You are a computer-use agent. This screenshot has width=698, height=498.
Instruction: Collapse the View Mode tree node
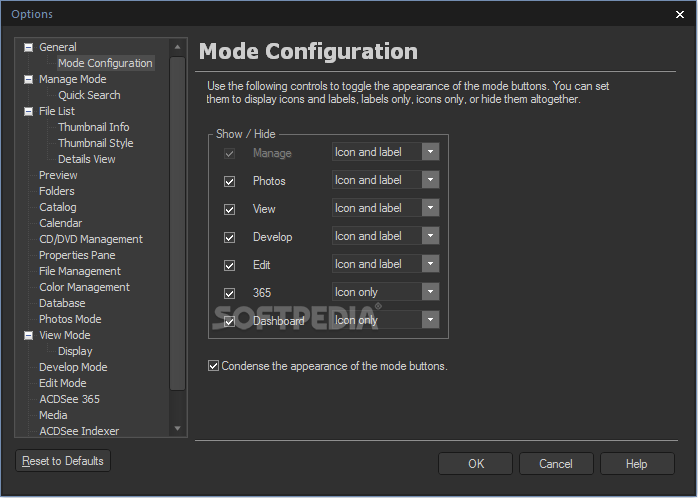[x=28, y=335]
